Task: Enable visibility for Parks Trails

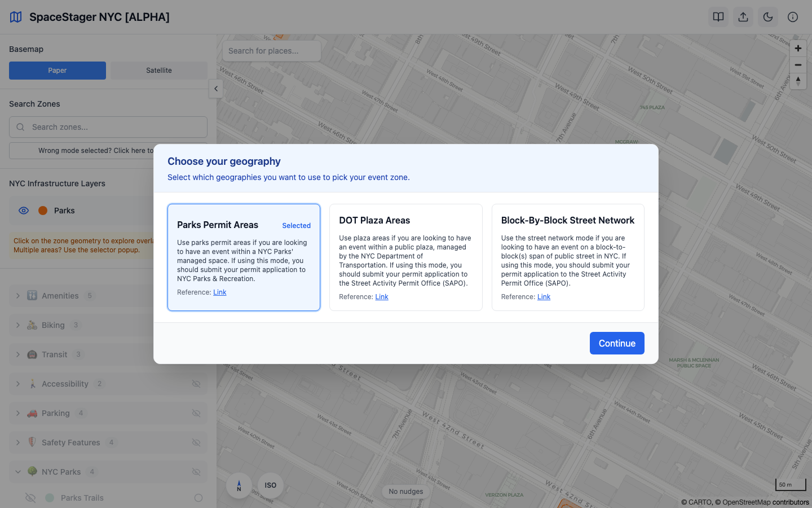Action: pos(30,498)
